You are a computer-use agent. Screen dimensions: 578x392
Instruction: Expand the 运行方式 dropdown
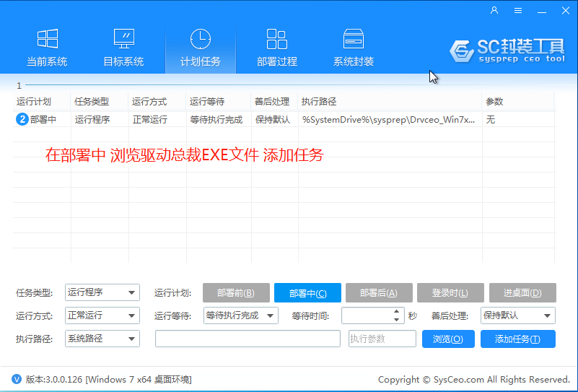coord(102,315)
